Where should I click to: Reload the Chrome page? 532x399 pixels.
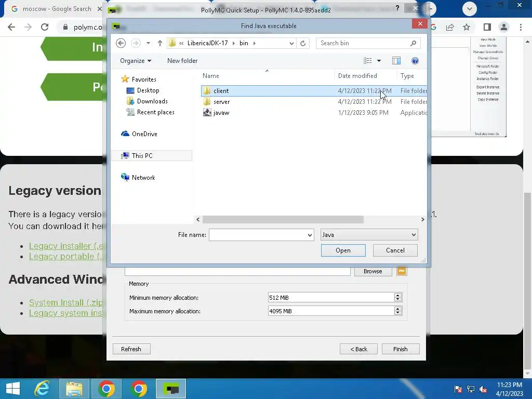click(45, 27)
